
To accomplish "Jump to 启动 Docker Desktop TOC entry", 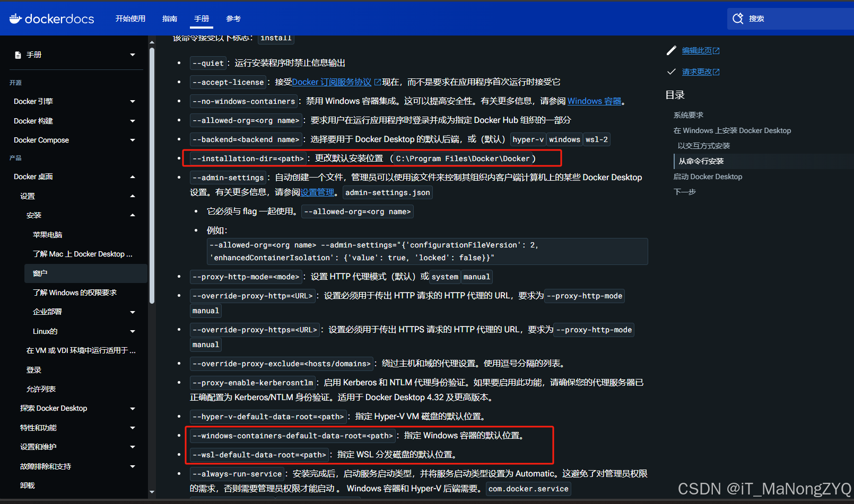I will pos(708,176).
